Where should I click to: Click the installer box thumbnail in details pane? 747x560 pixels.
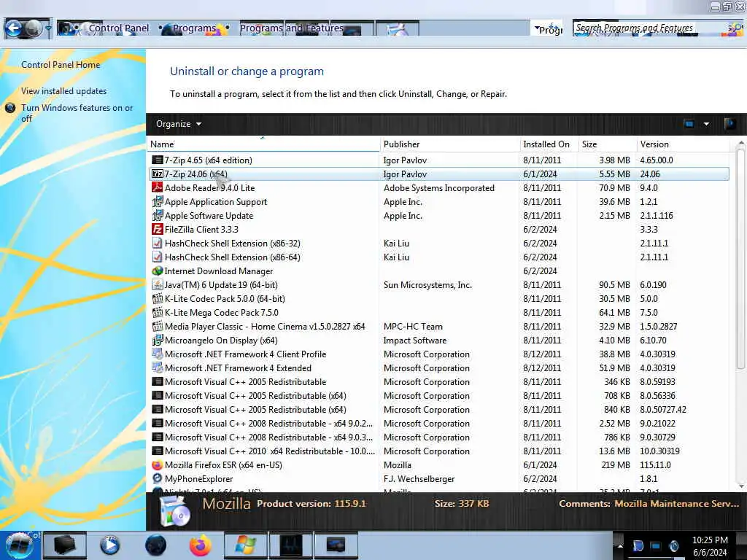click(175, 512)
